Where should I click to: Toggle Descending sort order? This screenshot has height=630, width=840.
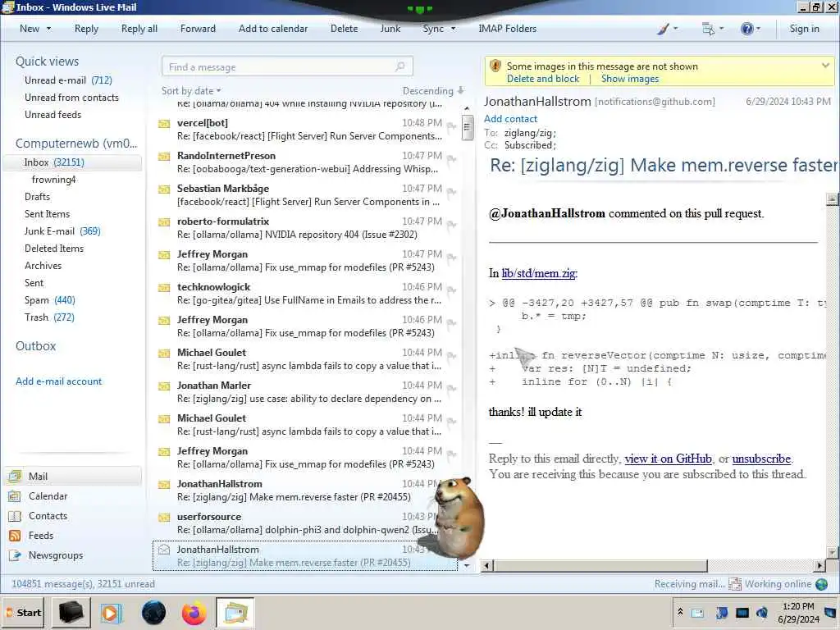[433, 91]
